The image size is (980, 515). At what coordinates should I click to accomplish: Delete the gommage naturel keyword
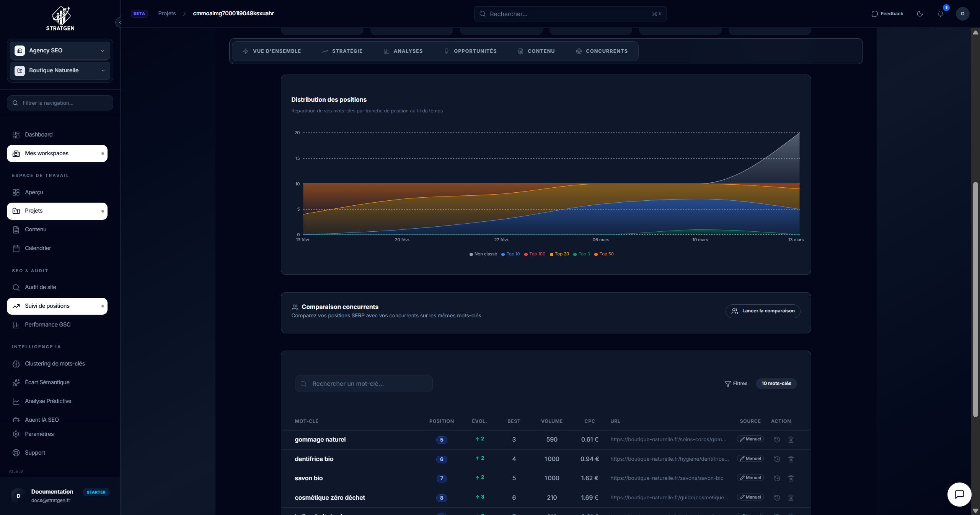(x=791, y=440)
